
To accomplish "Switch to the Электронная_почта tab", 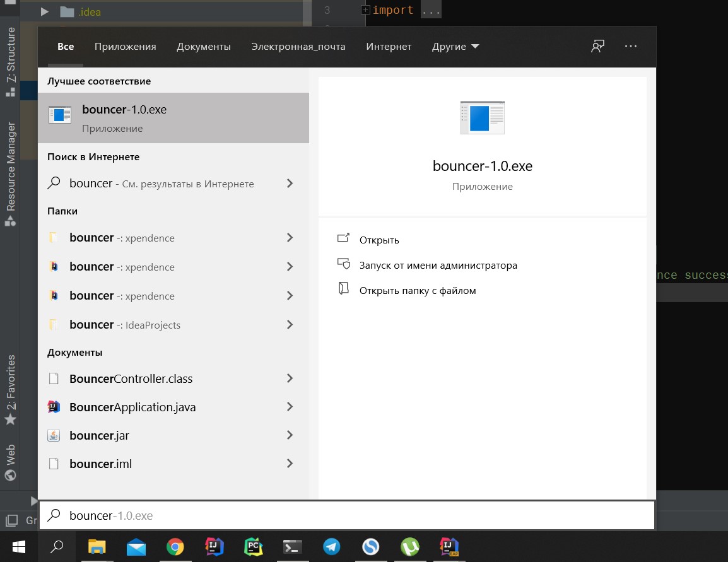I will pyautogui.click(x=298, y=47).
